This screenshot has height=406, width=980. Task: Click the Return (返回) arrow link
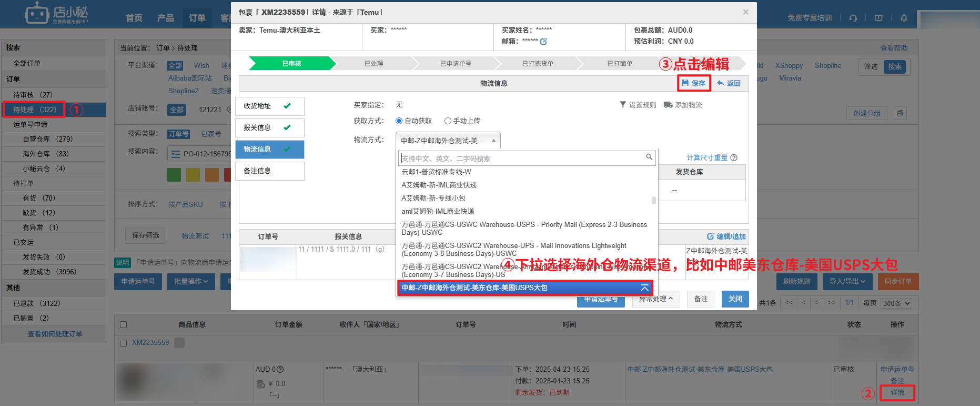(x=729, y=83)
